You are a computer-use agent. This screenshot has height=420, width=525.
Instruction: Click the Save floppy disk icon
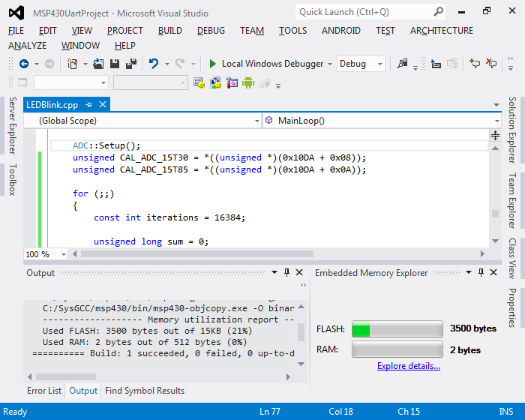tap(115, 64)
